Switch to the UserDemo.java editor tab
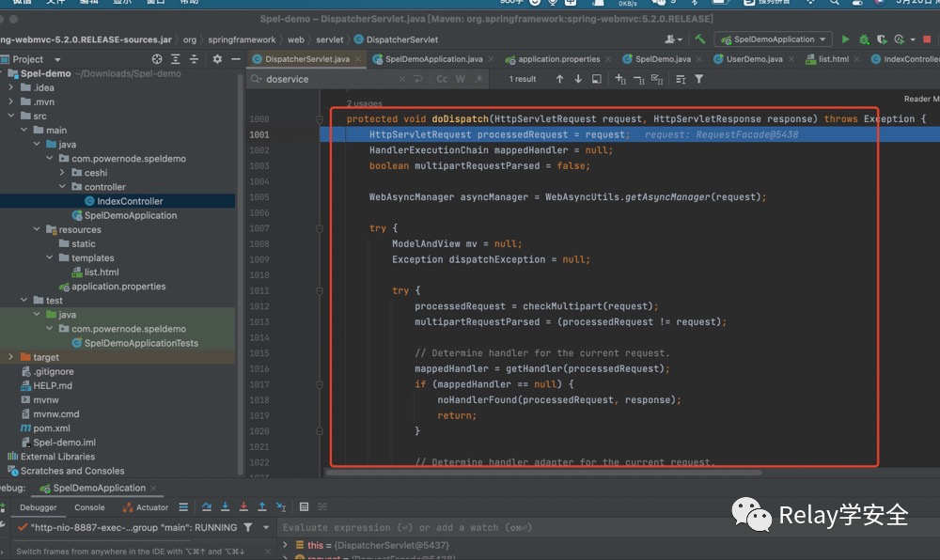 pyautogui.click(x=754, y=59)
